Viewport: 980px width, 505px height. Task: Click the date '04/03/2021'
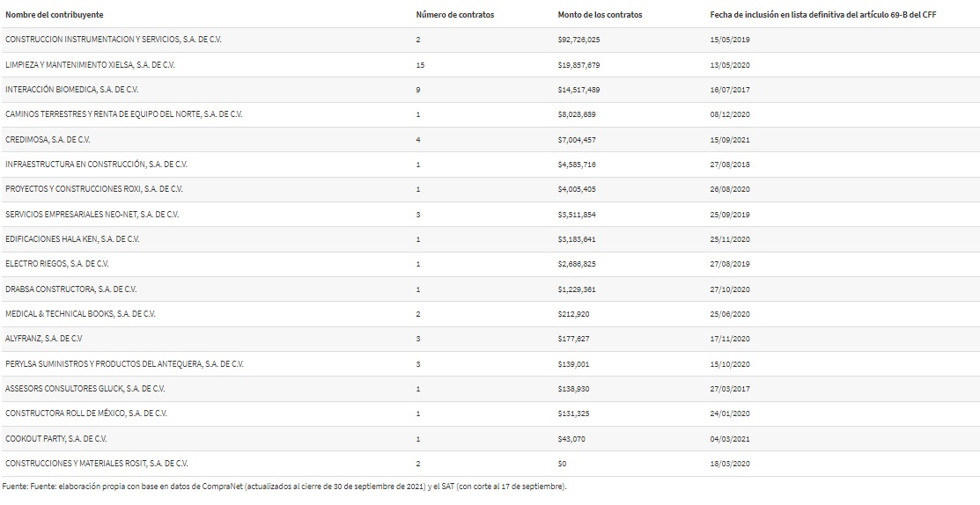pyautogui.click(x=730, y=439)
